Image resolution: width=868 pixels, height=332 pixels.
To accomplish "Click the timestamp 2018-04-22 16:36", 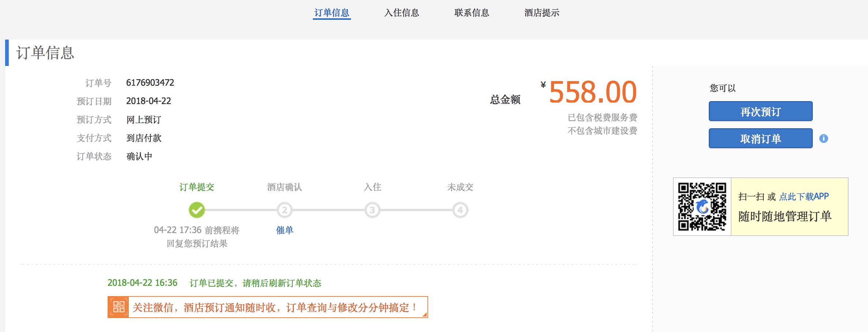I will point(142,283).
